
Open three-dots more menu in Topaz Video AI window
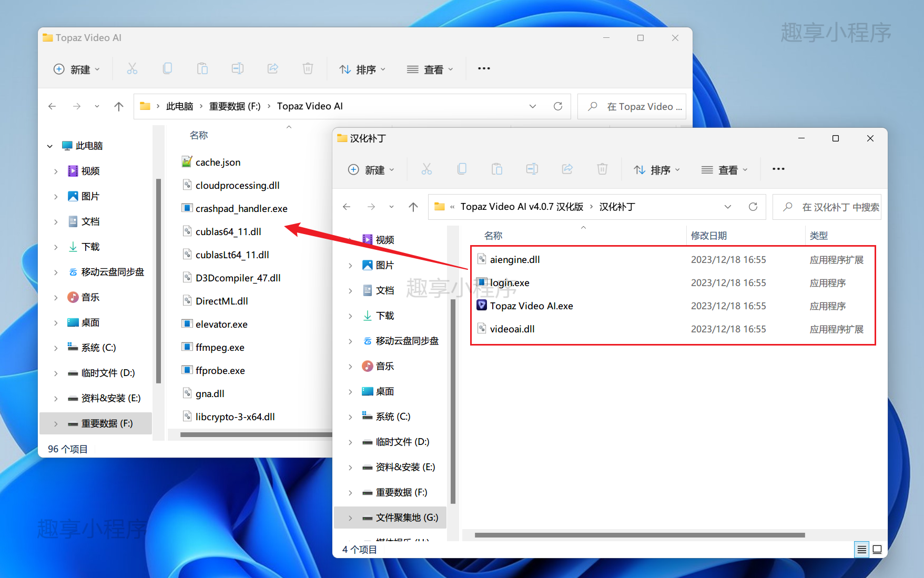pyautogui.click(x=484, y=69)
